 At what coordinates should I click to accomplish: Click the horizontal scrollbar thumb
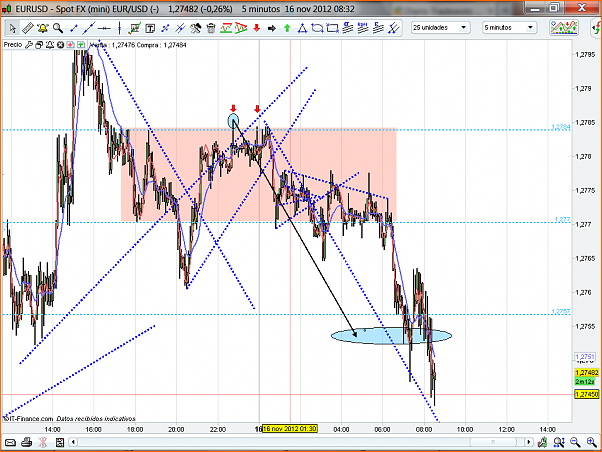click(493, 442)
